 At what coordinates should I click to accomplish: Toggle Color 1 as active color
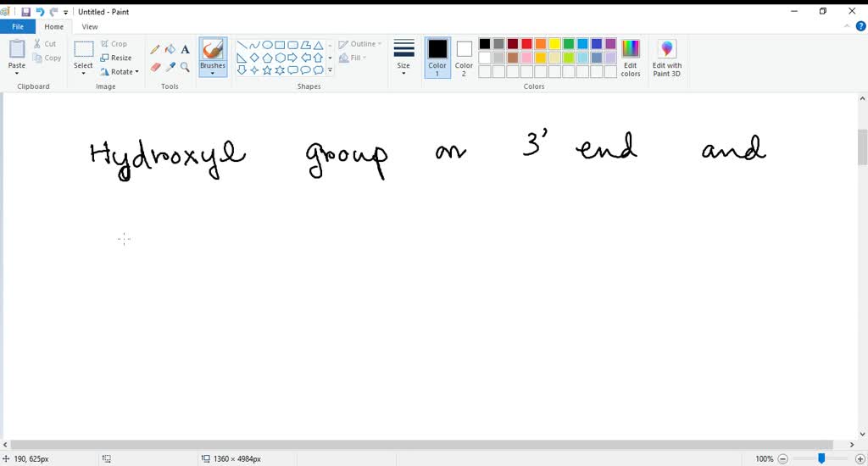(x=437, y=57)
